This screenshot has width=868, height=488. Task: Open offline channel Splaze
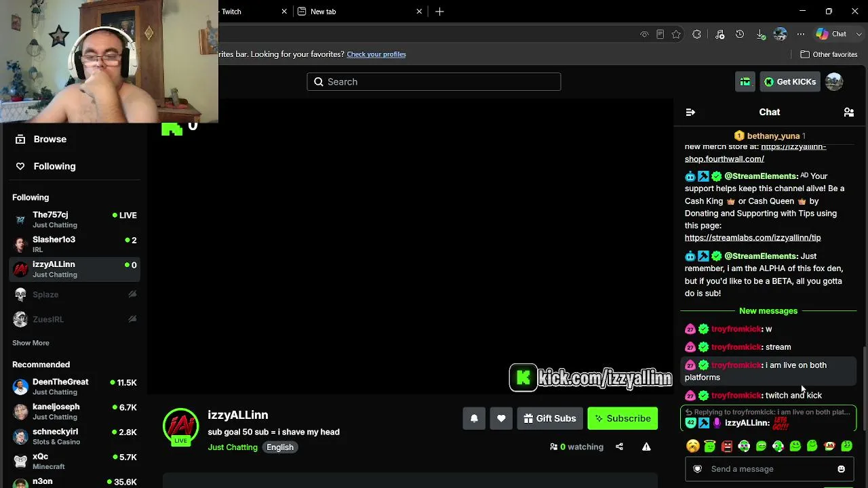[x=75, y=294]
